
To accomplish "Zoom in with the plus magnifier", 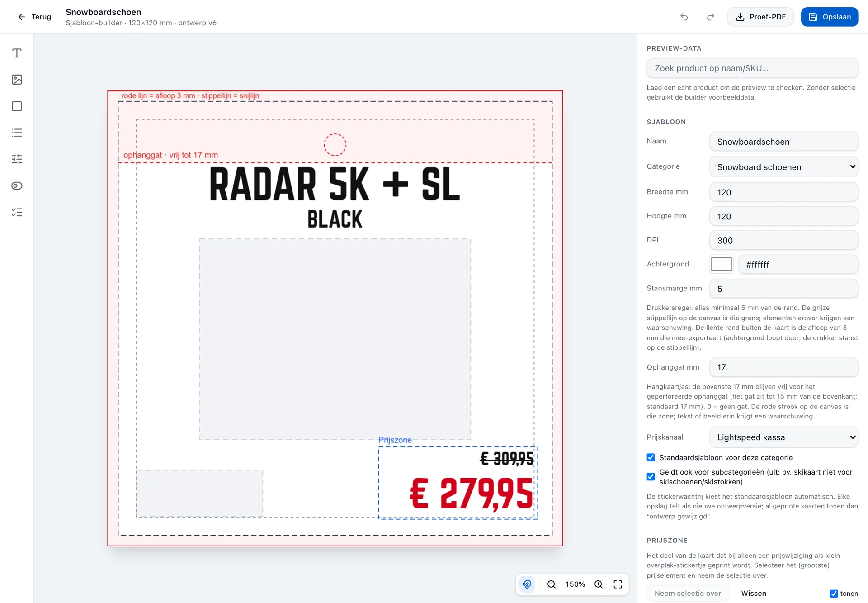I will click(599, 584).
